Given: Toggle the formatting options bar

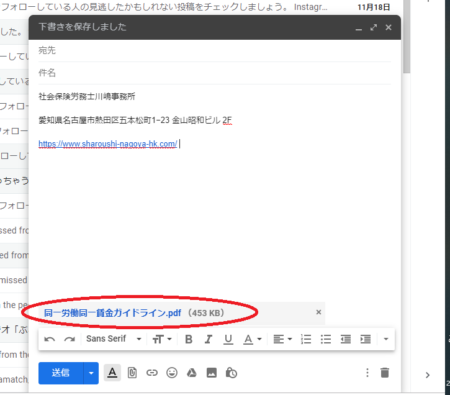Looking at the screenshot, I should [x=112, y=373].
